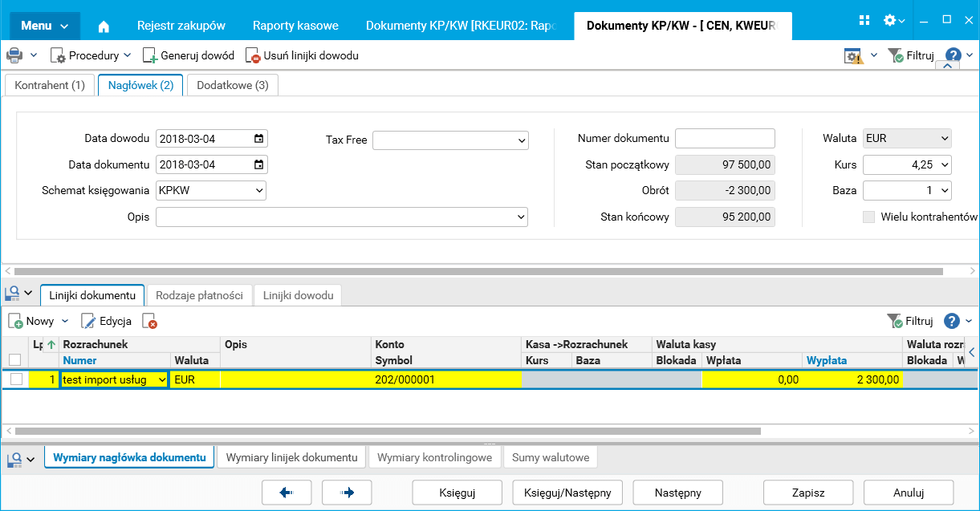Toggle the select-all checkbox in grid header

click(x=14, y=360)
